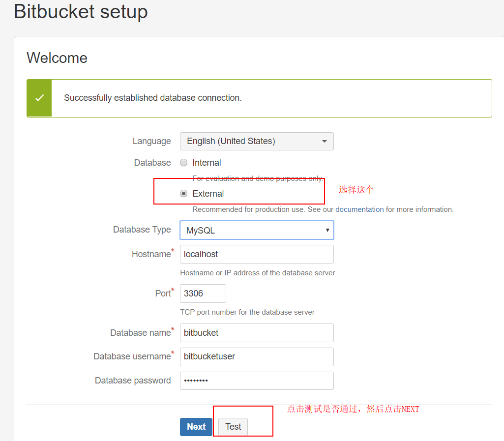The image size is (504, 441).
Task: Click the Port field showing 3306
Action: [203, 294]
